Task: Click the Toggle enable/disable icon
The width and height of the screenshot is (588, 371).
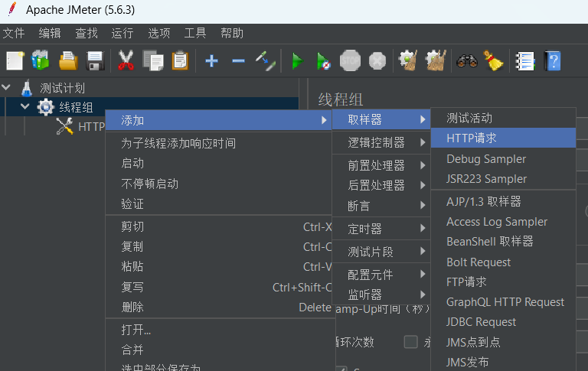Action: [266, 61]
